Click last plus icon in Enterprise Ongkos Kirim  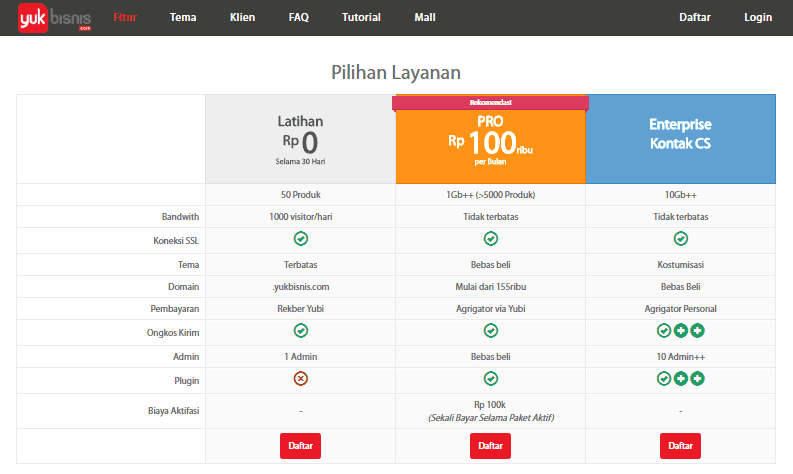click(697, 330)
